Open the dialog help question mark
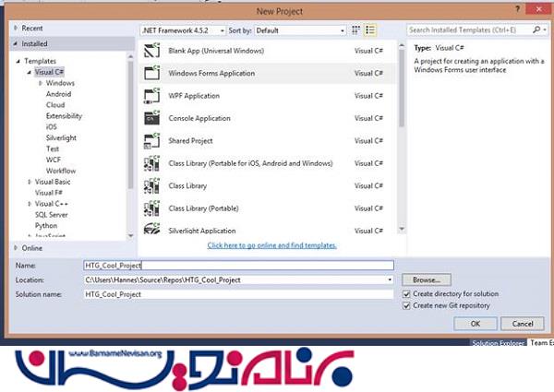554x392 pixels. point(518,9)
